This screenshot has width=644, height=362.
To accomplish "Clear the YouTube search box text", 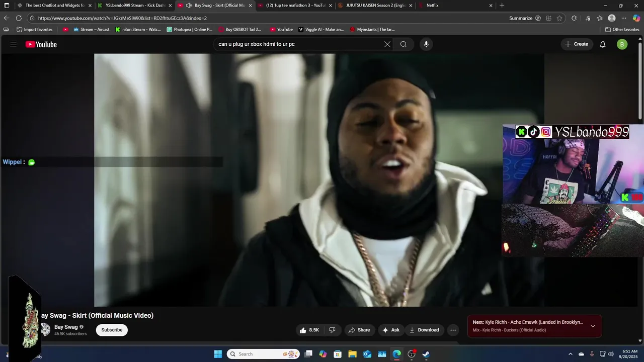I will [387, 44].
